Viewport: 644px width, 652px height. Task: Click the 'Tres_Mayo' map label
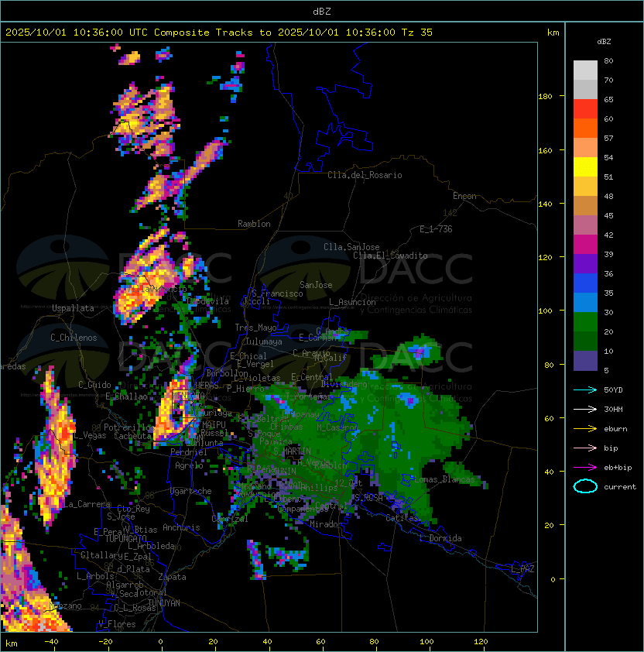point(255,328)
